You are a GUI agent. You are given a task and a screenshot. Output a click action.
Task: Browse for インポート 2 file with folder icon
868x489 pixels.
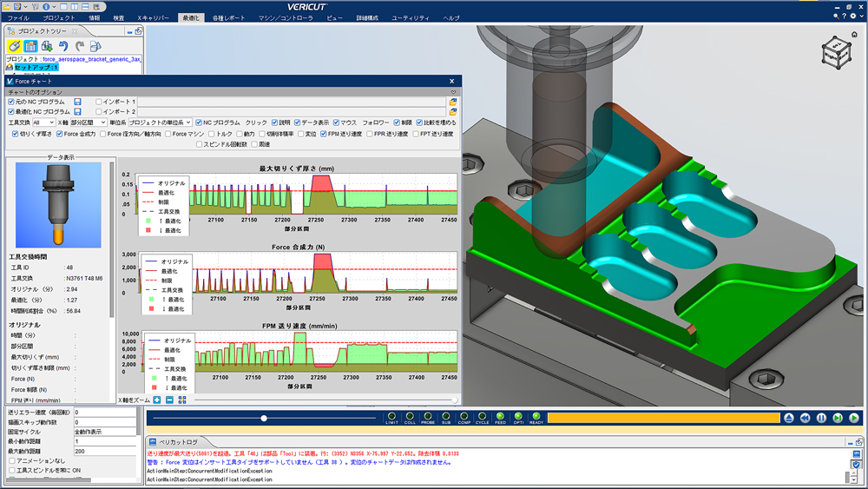(x=453, y=112)
